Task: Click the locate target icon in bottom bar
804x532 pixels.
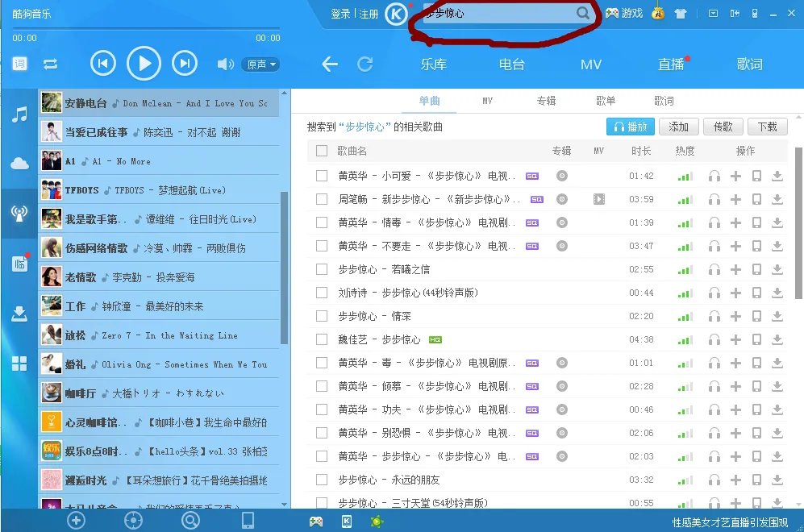Action: pos(133,521)
